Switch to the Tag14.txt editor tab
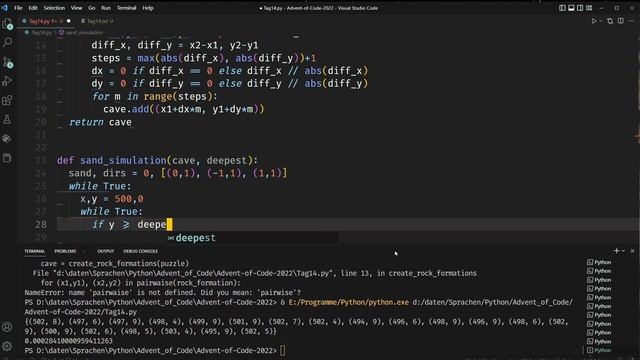This screenshot has height=360, width=640. point(97,21)
